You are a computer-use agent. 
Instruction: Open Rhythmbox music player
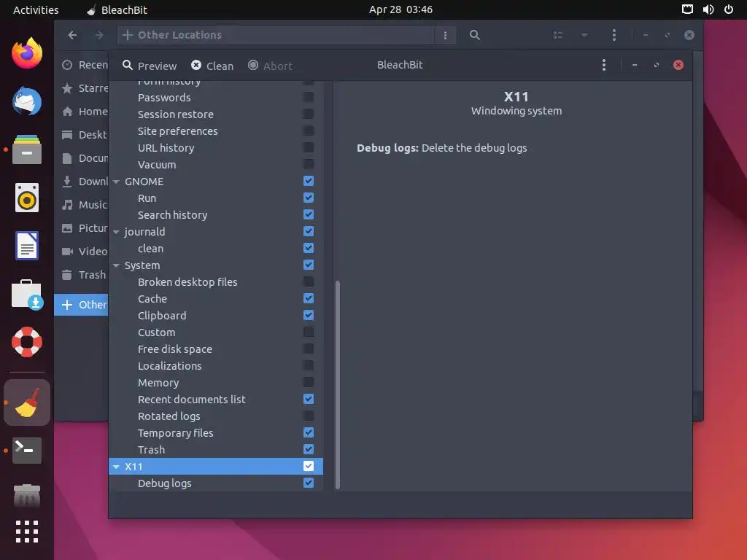coord(27,198)
